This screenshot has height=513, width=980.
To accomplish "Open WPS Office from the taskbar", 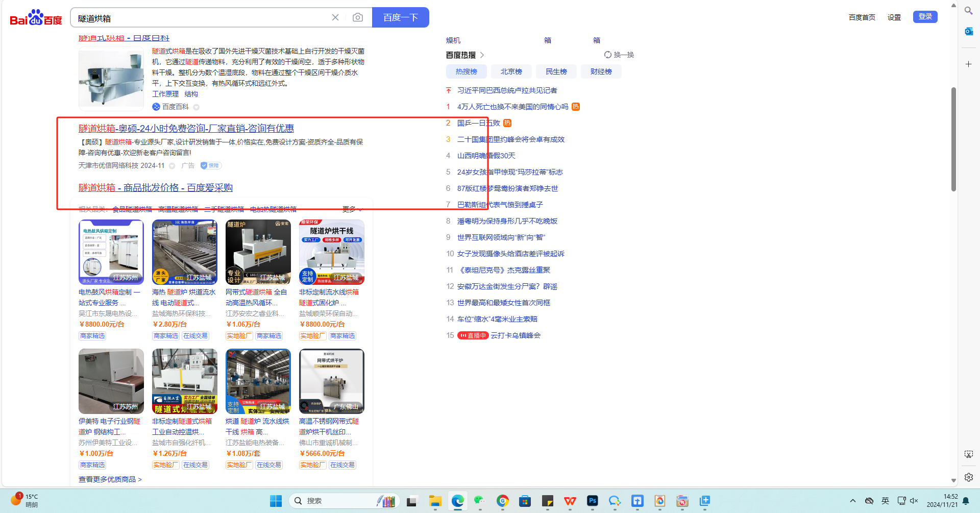I will (570, 501).
